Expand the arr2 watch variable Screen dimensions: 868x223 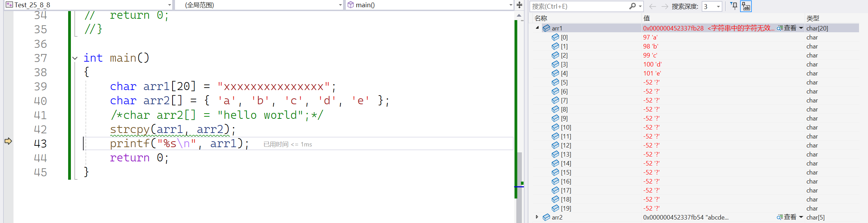click(537, 217)
